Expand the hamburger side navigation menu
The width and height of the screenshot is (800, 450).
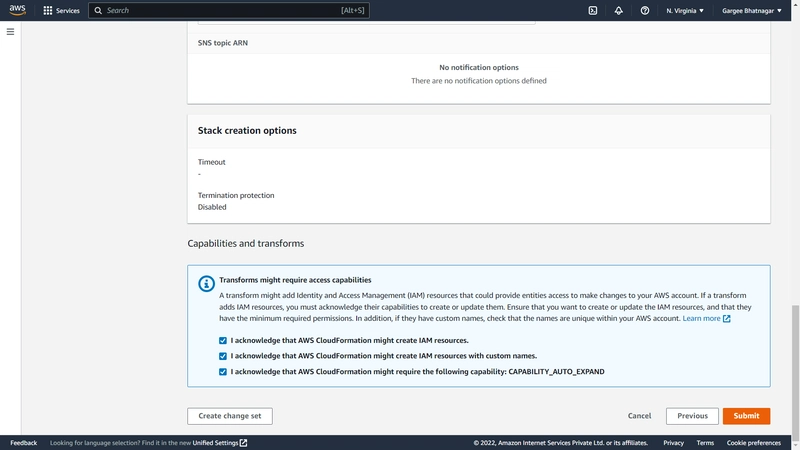click(x=10, y=32)
